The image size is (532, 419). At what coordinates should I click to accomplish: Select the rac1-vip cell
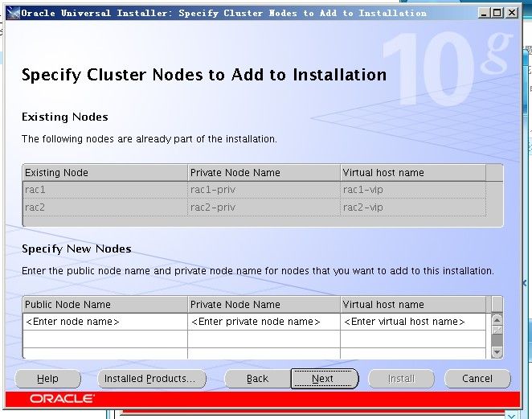tap(413, 190)
